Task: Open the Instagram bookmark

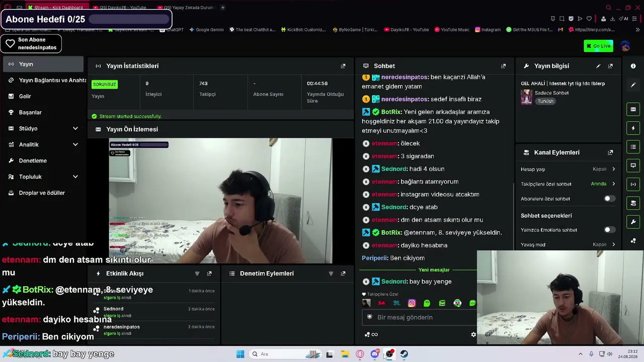Action: 488,30
